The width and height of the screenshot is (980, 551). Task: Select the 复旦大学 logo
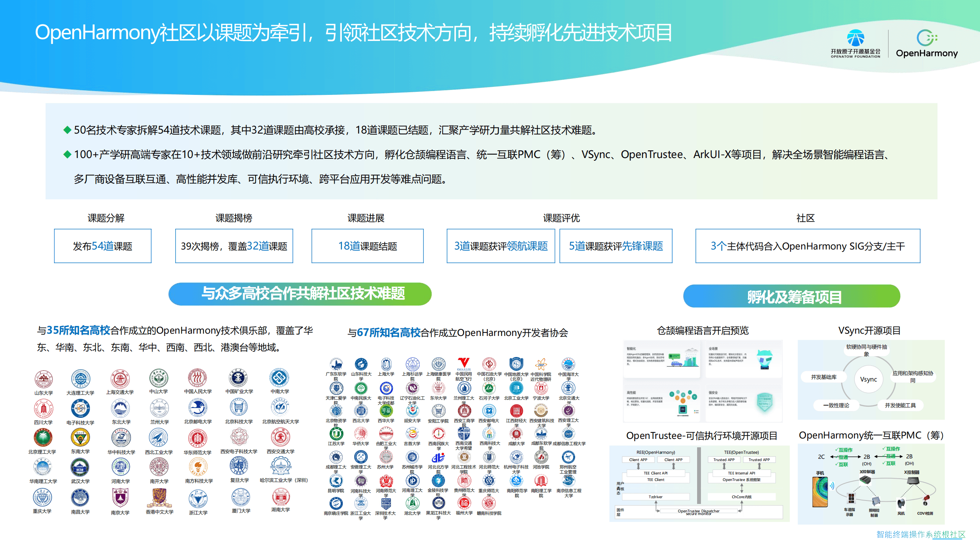240,466
